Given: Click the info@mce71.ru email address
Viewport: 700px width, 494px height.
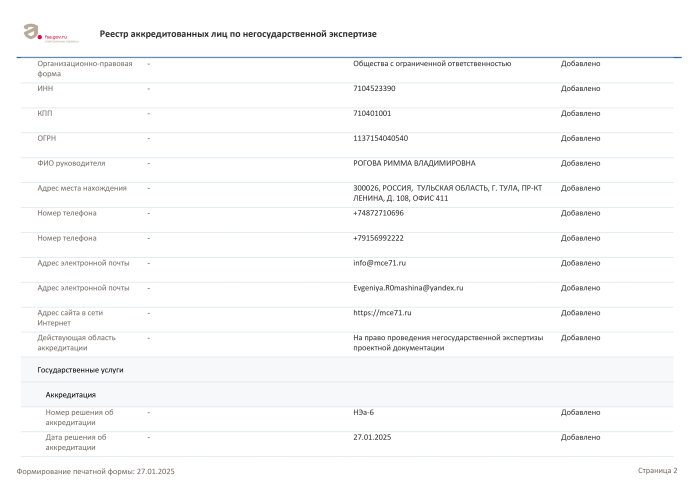Looking at the screenshot, I should pyautogui.click(x=379, y=263).
